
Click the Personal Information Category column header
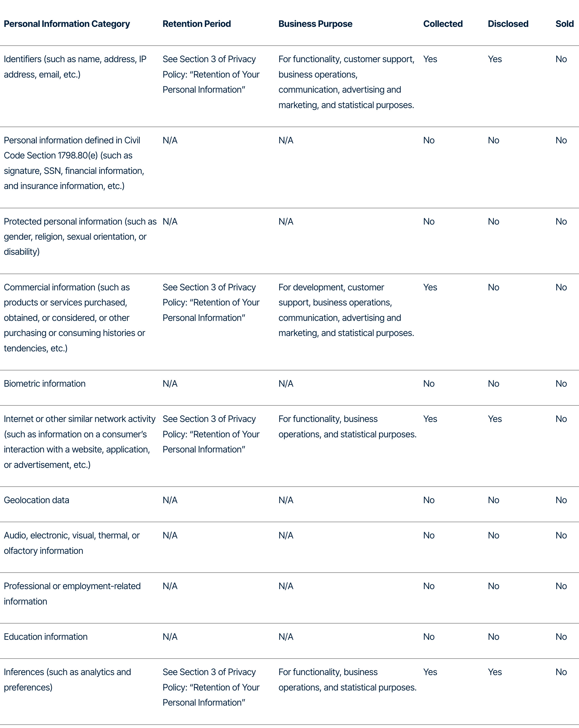(67, 24)
